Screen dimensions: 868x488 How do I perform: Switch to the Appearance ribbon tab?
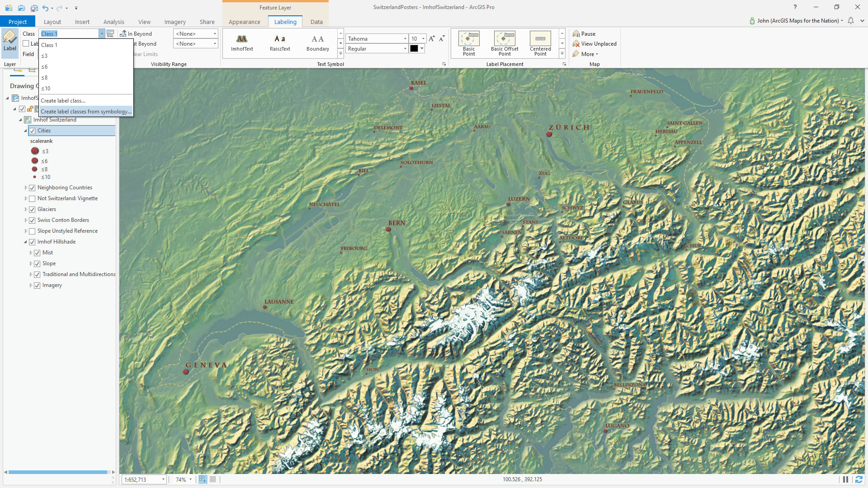coord(244,21)
